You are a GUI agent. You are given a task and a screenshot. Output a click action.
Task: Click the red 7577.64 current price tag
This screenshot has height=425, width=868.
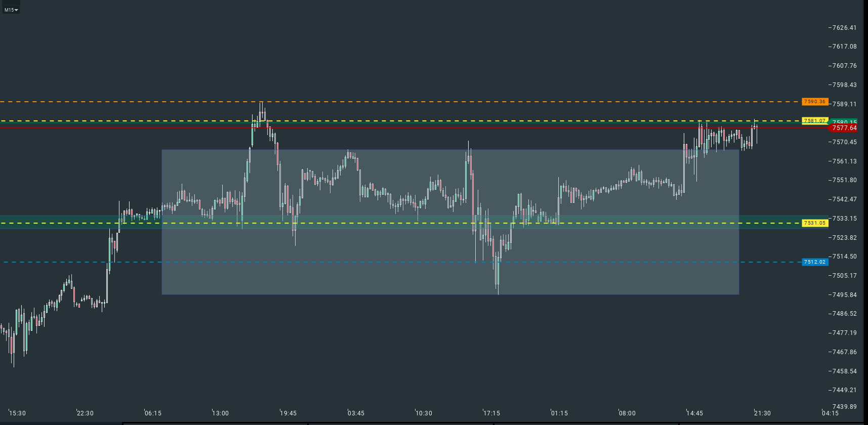844,128
